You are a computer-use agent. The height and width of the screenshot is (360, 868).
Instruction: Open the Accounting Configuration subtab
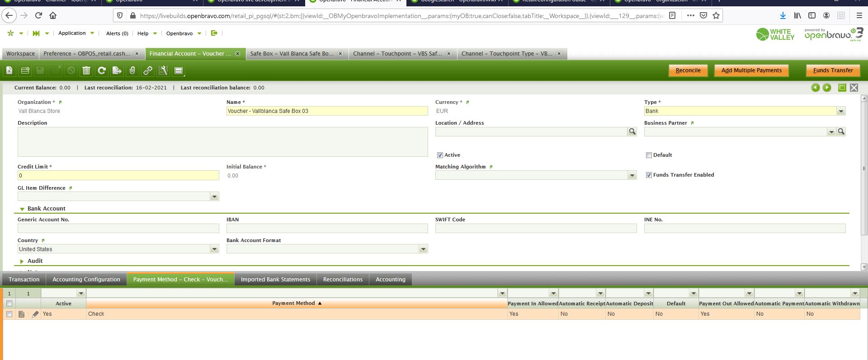pyautogui.click(x=86, y=280)
